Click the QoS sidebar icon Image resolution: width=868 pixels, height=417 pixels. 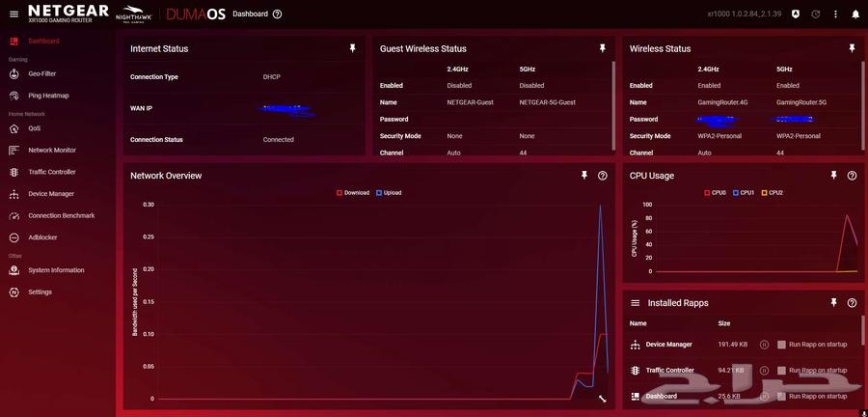(14, 128)
